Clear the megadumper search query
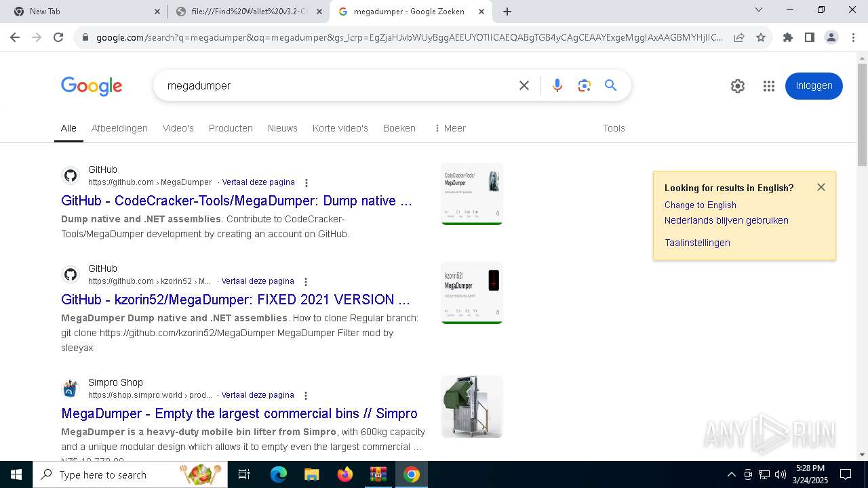 tap(524, 85)
